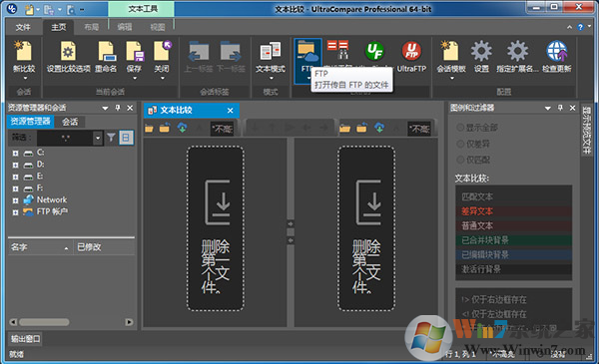Click the 关闭 close session icon
This screenshot has width=602, height=364.
(x=162, y=52)
